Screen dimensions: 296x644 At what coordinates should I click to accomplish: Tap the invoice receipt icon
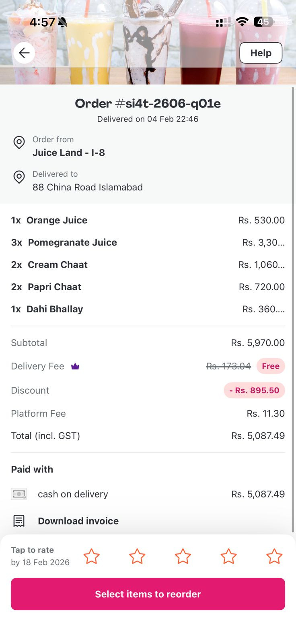pyautogui.click(x=19, y=521)
